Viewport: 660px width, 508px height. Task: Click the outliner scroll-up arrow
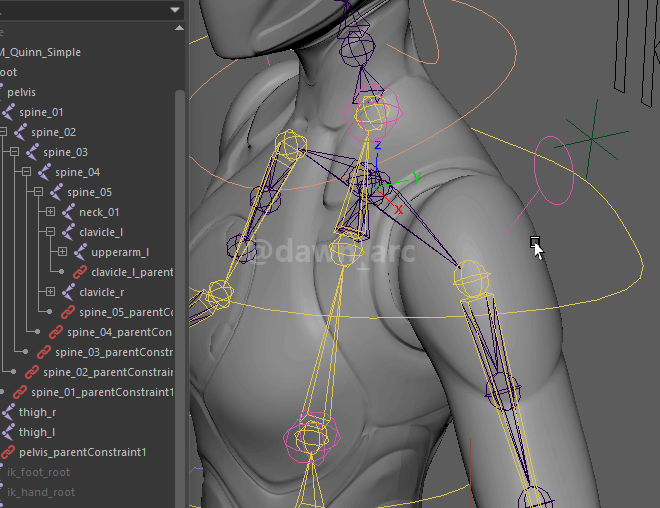(179, 28)
